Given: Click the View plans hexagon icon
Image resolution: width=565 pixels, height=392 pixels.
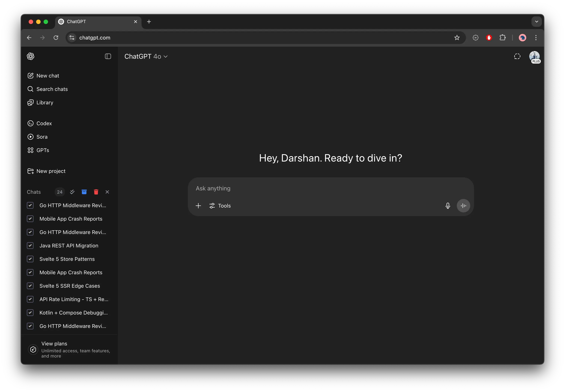Looking at the screenshot, I should pos(33,350).
